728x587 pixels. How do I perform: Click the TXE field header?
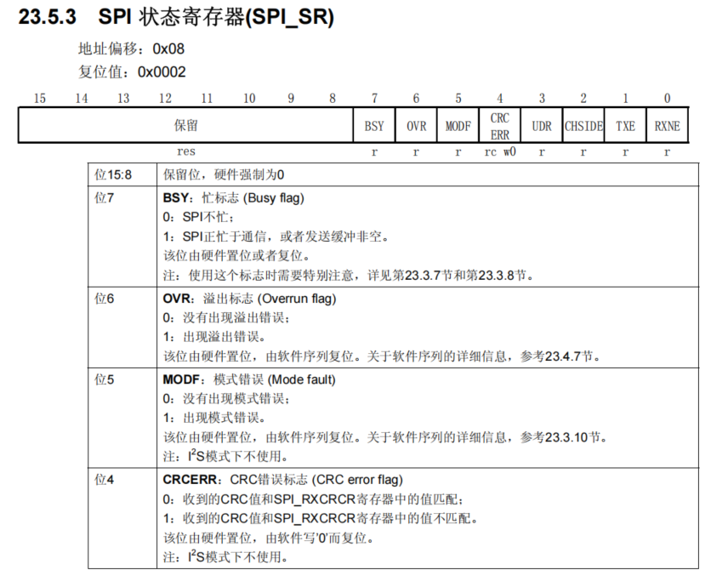(x=626, y=125)
